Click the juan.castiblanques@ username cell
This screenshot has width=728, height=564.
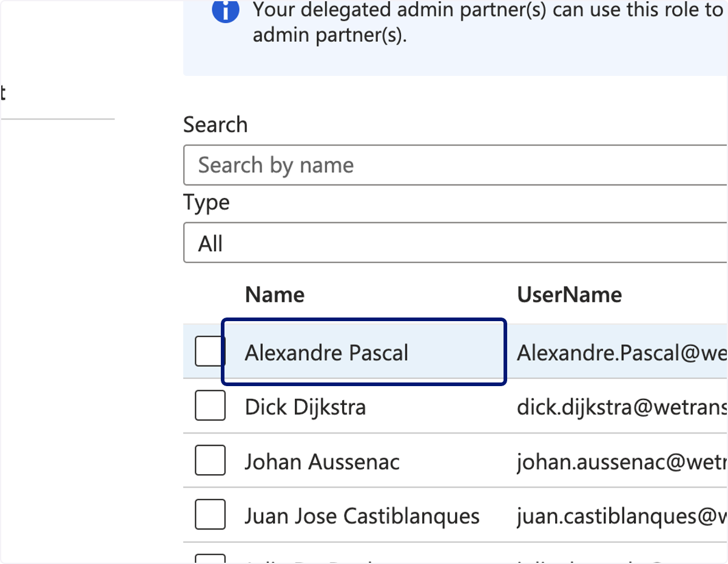click(622, 517)
